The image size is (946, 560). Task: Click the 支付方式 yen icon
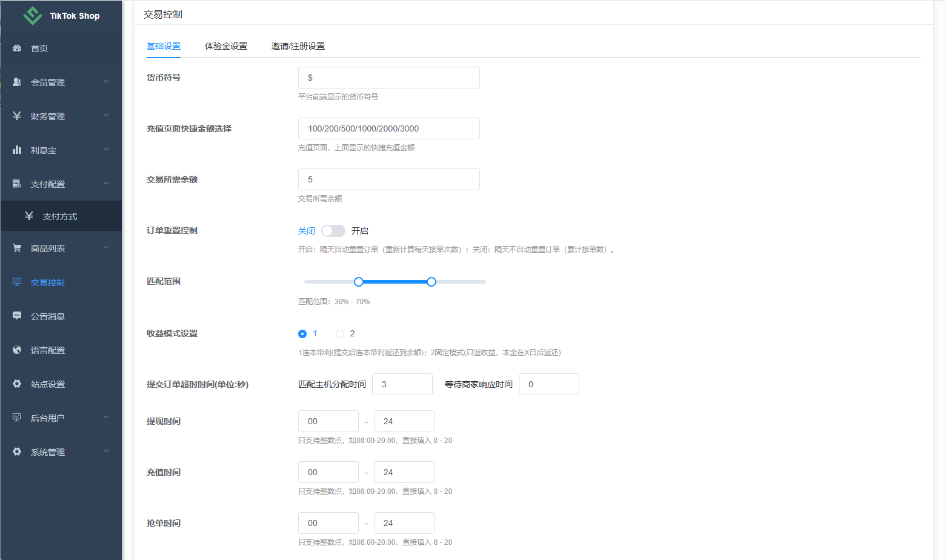point(29,216)
